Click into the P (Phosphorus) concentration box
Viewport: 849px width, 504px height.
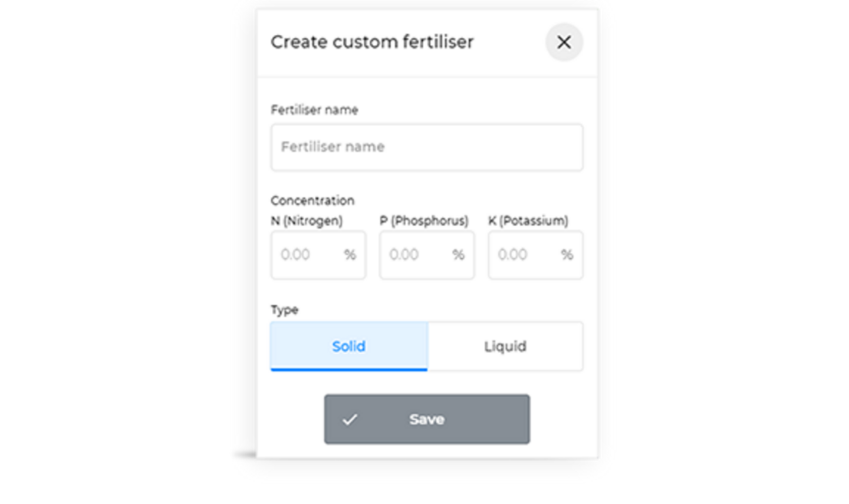(x=427, y=255)
